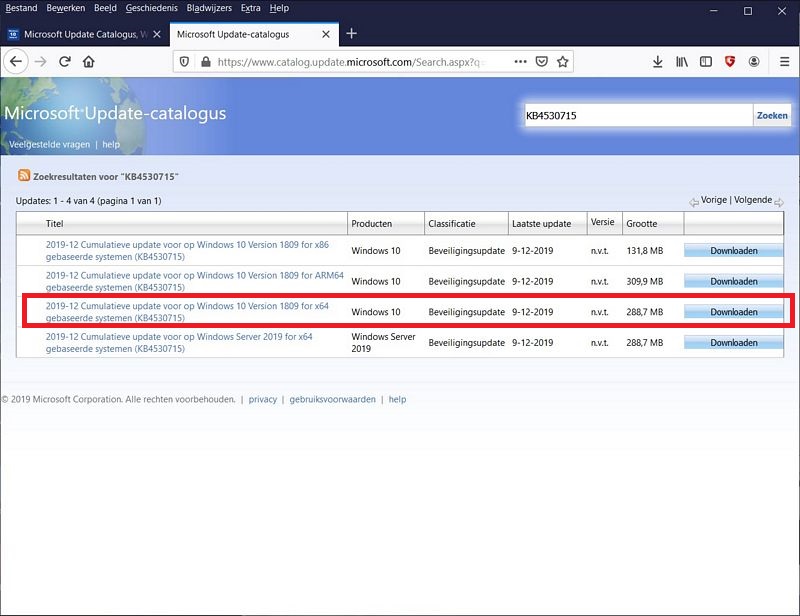Open the Help menu in menu bar
This screenshot has width=800, height=616.
click(x=279, y=8)
